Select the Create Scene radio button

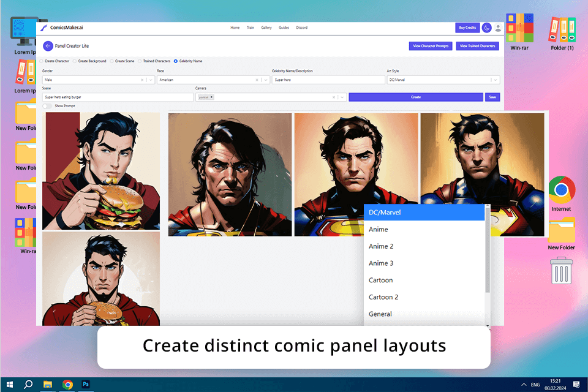coord(111,61)
